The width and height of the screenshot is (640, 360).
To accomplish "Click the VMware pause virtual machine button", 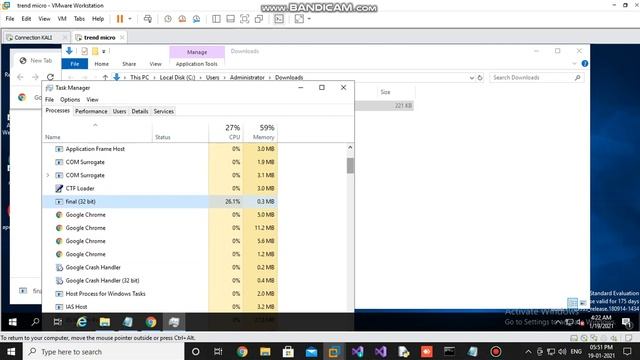I will point(120,19).
